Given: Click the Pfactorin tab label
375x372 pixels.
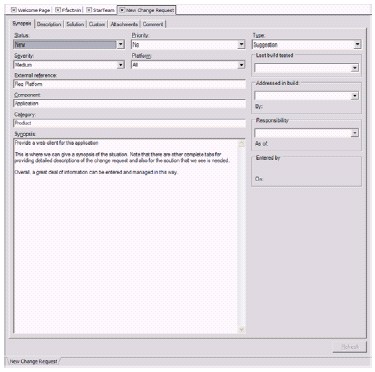Looking at the screenshot, I should coord(71,10).
